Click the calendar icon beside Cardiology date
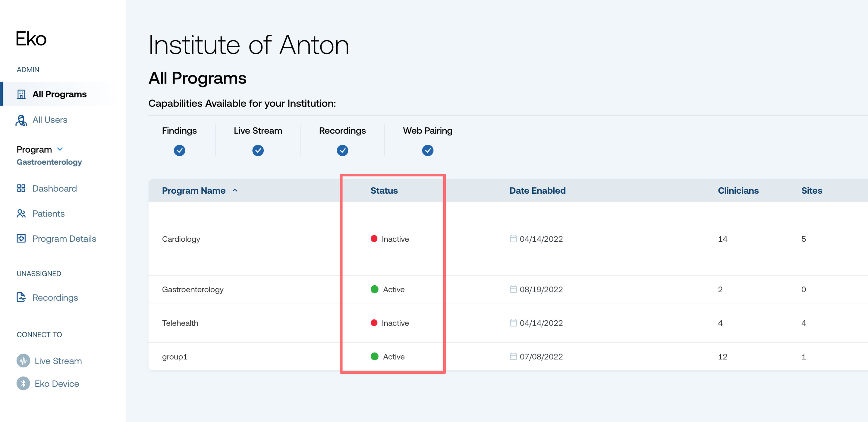The width and height of the screenshot is (868, 422). (513, 239)
